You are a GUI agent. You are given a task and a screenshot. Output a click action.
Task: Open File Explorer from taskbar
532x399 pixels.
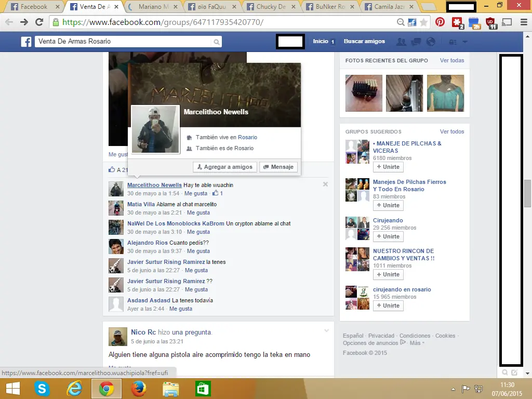(170, 389)
